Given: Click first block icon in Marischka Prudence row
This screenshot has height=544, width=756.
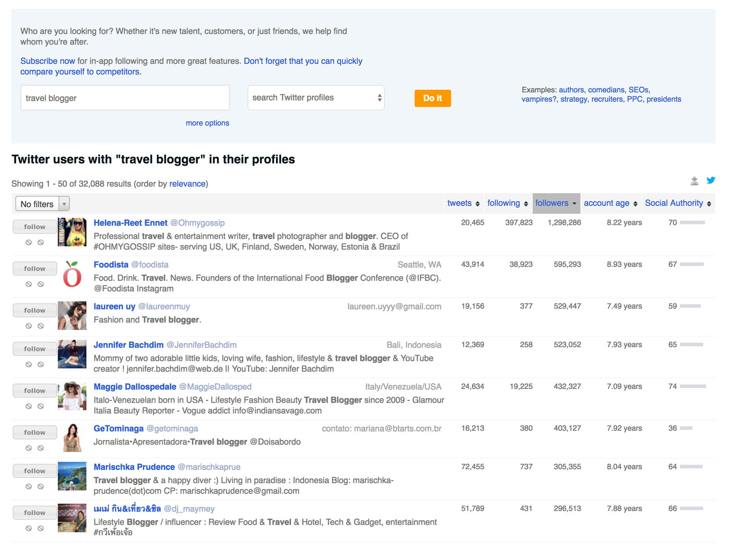Looking at the screenshot, I should 29,487.
